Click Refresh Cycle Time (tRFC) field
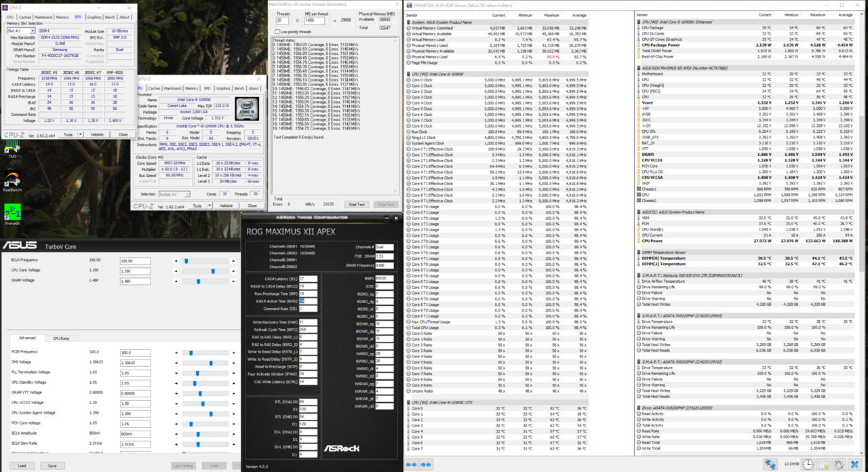868x472 pixels. 308,330
